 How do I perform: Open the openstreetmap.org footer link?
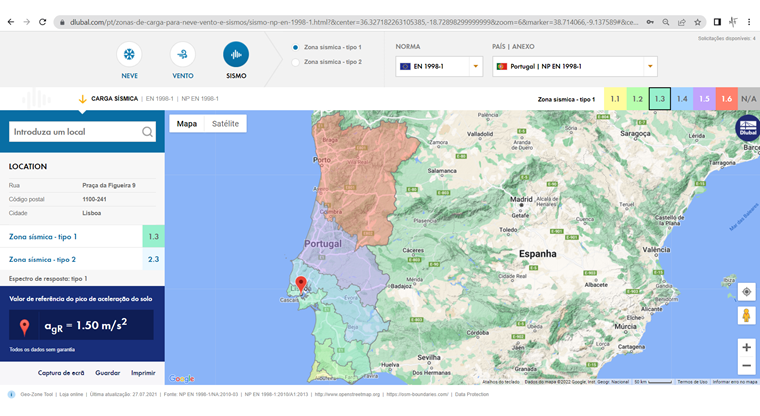point(348,394)
